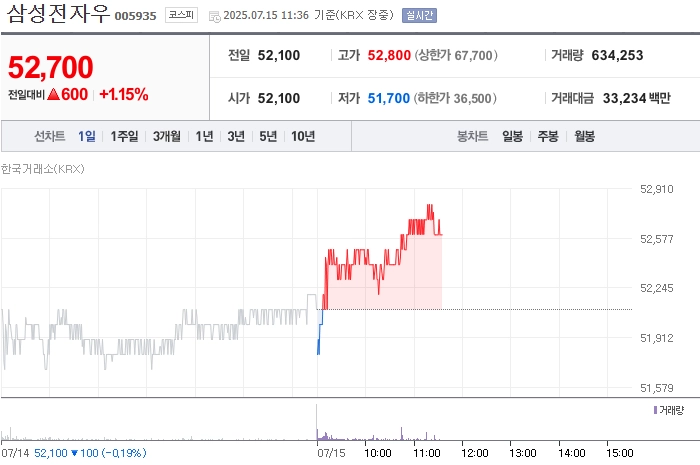The image size is (700, 465).
Task: Click the 상한가 67,700 text
Action: tap(456, 55)
